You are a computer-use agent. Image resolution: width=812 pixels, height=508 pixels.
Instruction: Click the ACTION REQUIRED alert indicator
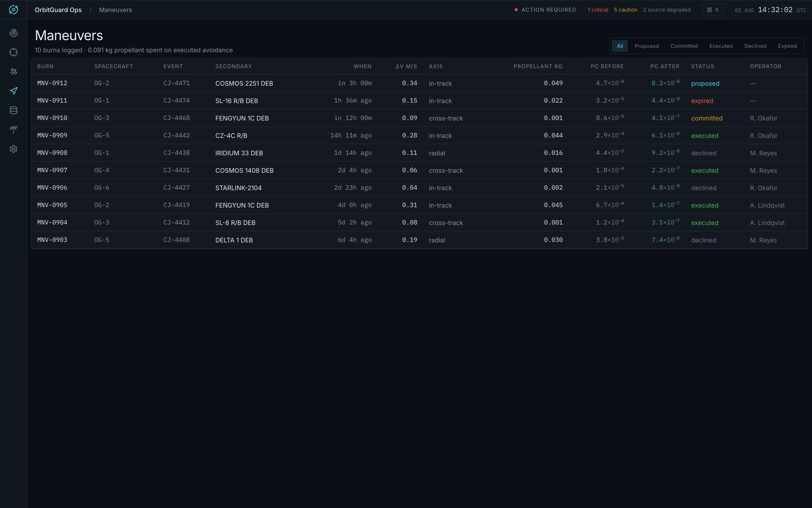tap(545, 10)
